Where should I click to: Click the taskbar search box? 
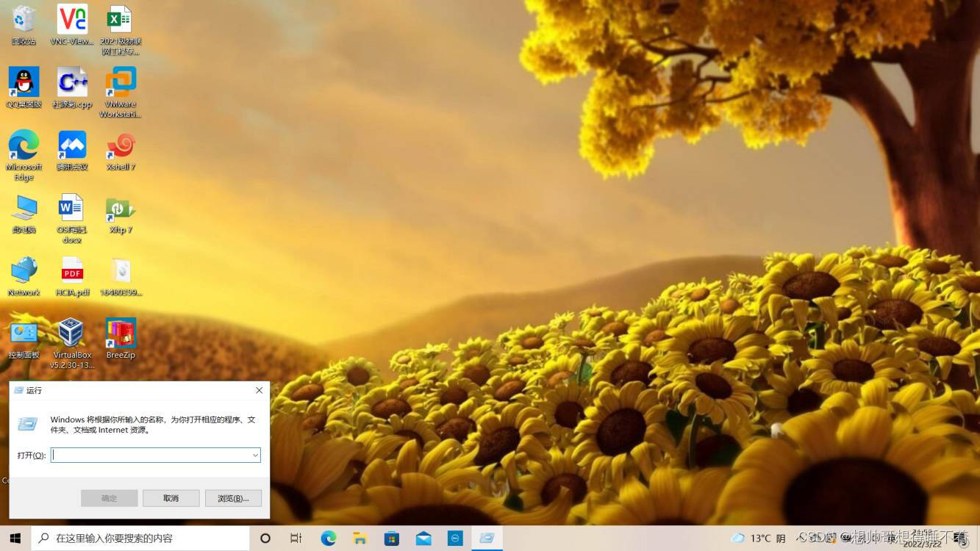140,539
